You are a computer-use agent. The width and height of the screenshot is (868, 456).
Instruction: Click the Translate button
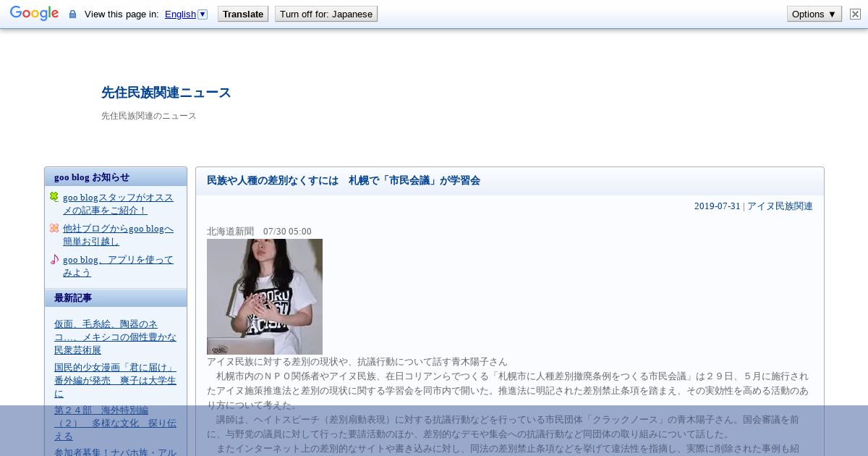[x=243, y=14]
